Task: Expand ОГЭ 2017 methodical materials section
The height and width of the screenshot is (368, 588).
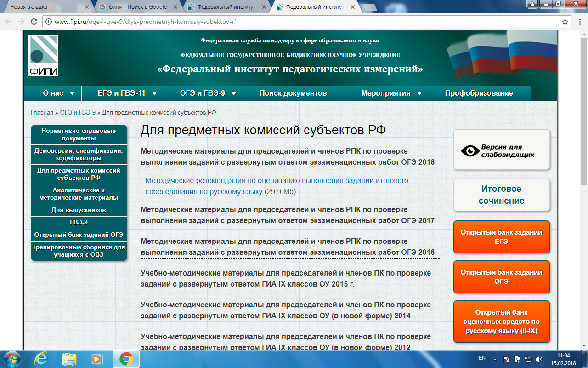Action: point(287,215)
